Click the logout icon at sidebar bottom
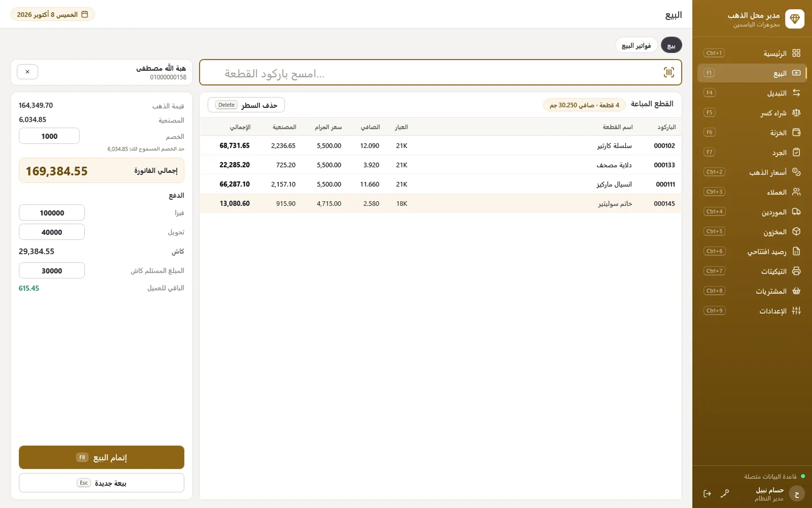The width and height of the screenshot is (812, 508). click(707, 494)
